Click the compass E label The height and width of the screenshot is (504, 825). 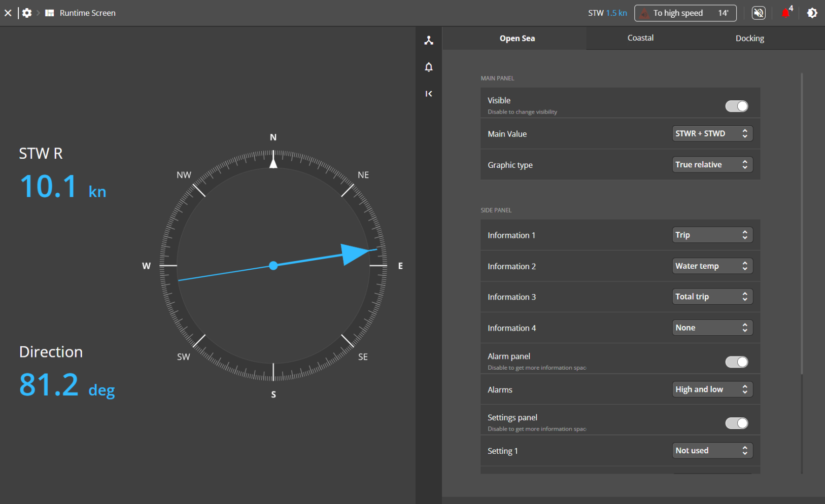pos(400,266)
